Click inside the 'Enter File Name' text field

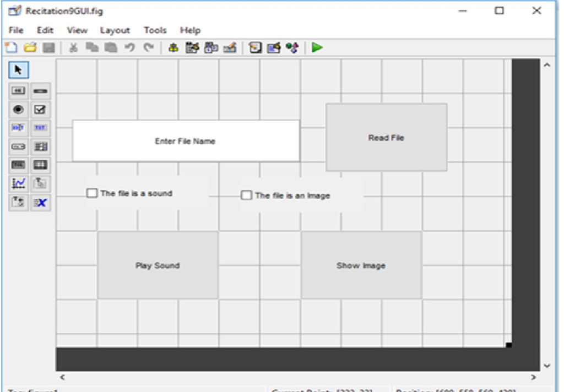(x=186, y=140)
